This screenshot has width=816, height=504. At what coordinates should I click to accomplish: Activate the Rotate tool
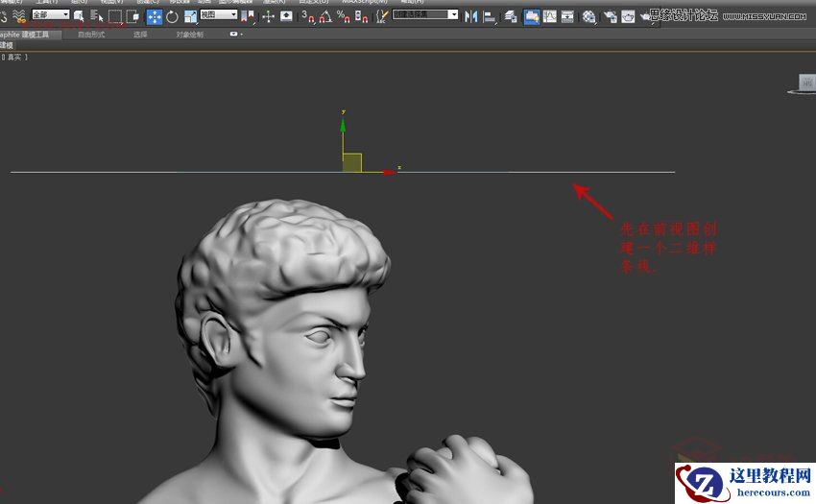click(x=173, y=16)
